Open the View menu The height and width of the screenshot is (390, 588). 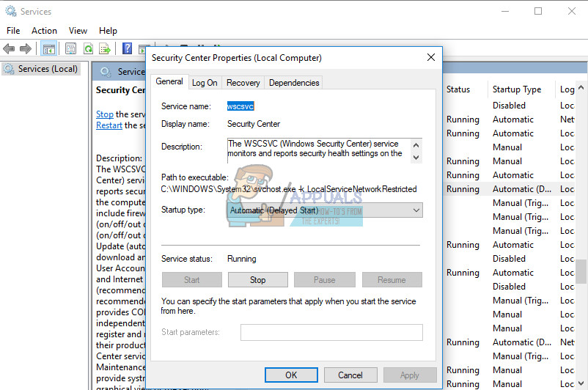point(78,31)
